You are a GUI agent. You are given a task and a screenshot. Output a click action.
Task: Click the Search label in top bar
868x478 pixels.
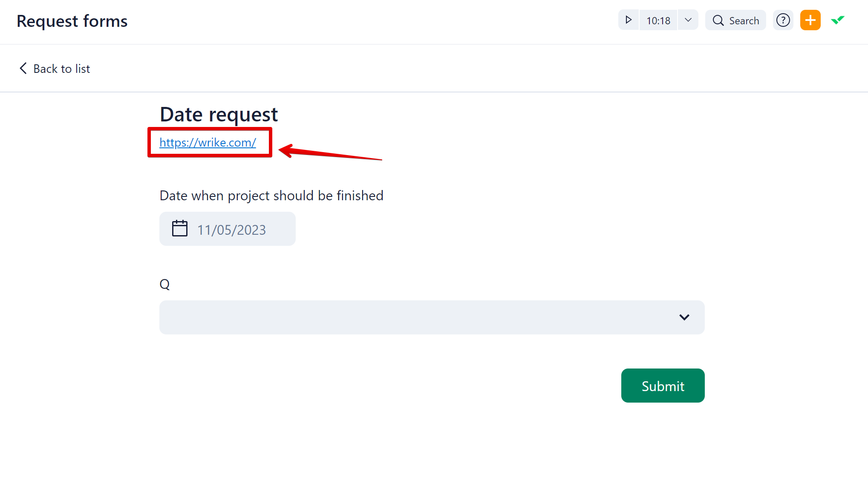point(744,20)
